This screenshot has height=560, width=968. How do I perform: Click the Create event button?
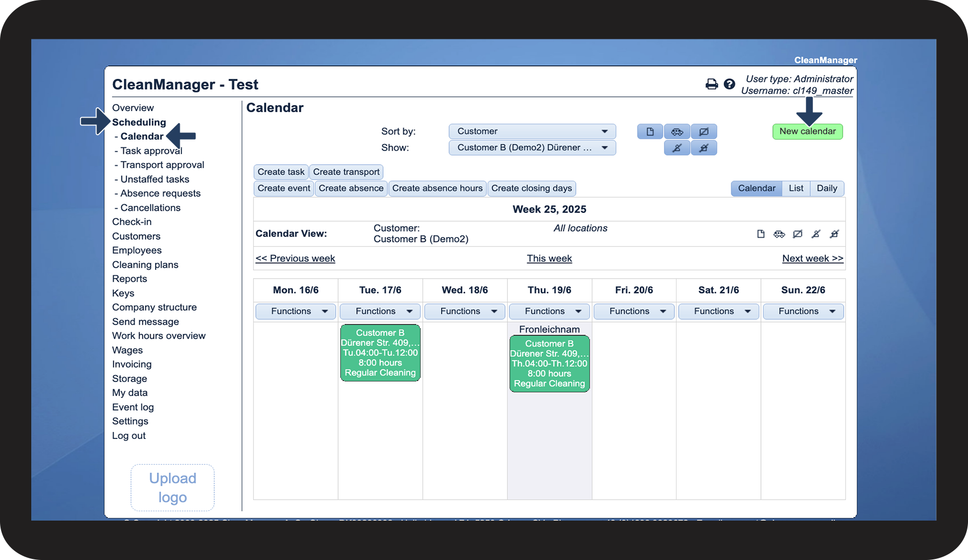[x=284, y=188]
